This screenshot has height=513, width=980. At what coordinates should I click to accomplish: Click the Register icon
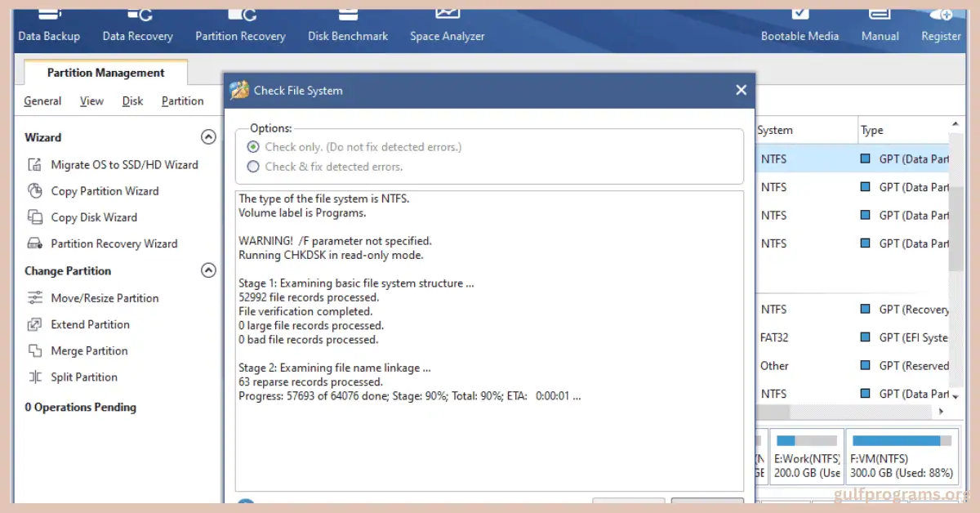(x=940, y=25)
